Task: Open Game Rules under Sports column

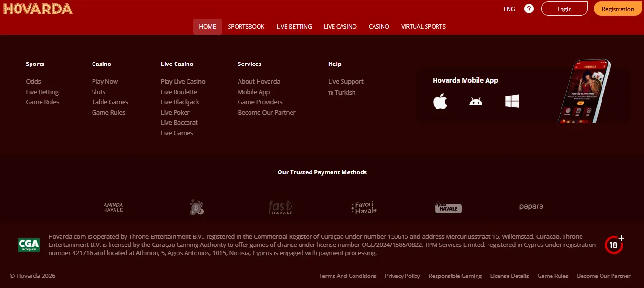Action: point(43,102)
